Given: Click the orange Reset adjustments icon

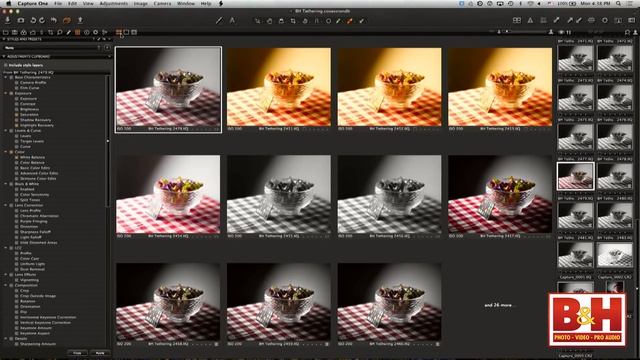Looking at the screenshot, I should pyautogui.click(x=67, y=20).
